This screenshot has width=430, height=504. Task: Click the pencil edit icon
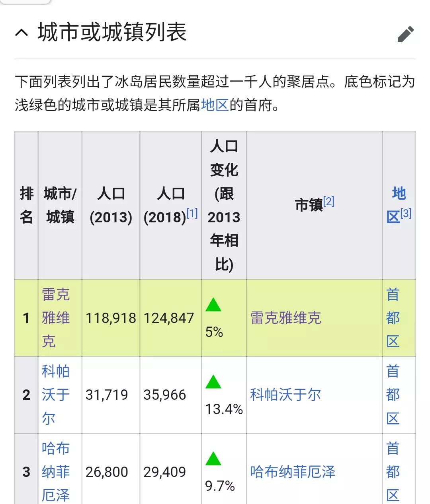point(405,34)
